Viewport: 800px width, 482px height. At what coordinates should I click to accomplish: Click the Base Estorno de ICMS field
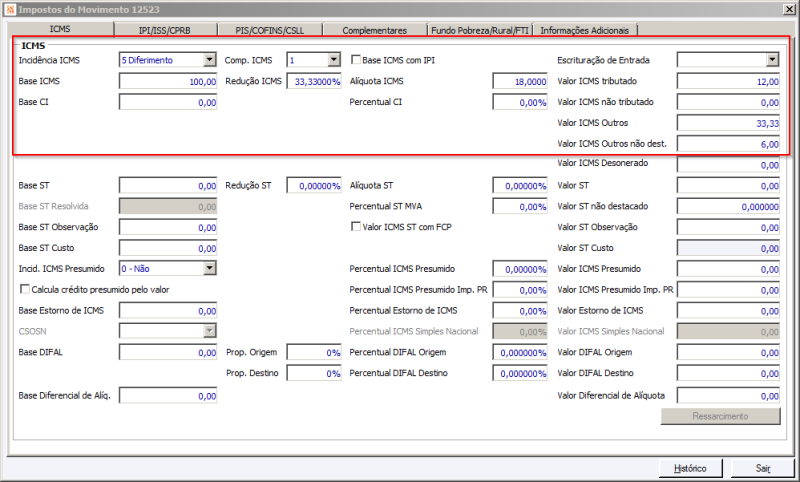click(x=168, y=311)
